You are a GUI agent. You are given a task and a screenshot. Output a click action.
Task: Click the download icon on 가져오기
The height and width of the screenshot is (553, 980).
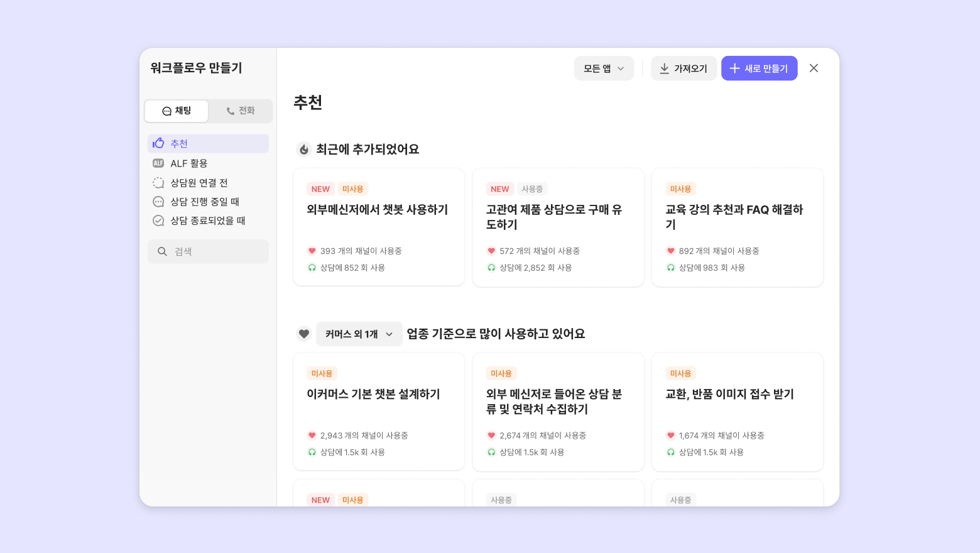click(x=664, y=68)
